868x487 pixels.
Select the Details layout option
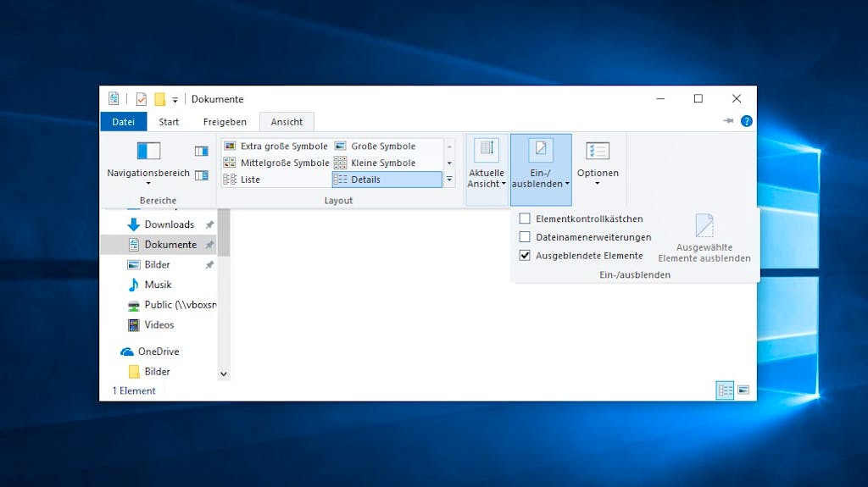(x=387, y=180)
